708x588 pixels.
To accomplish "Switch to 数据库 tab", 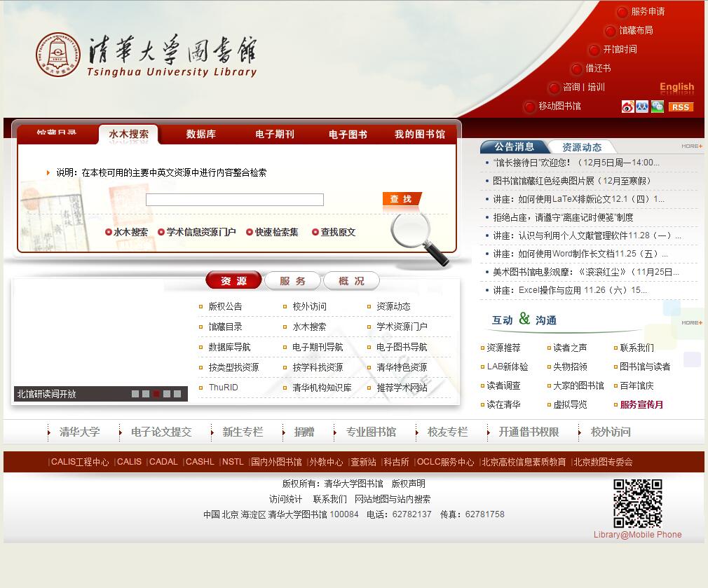I will 201,134.
